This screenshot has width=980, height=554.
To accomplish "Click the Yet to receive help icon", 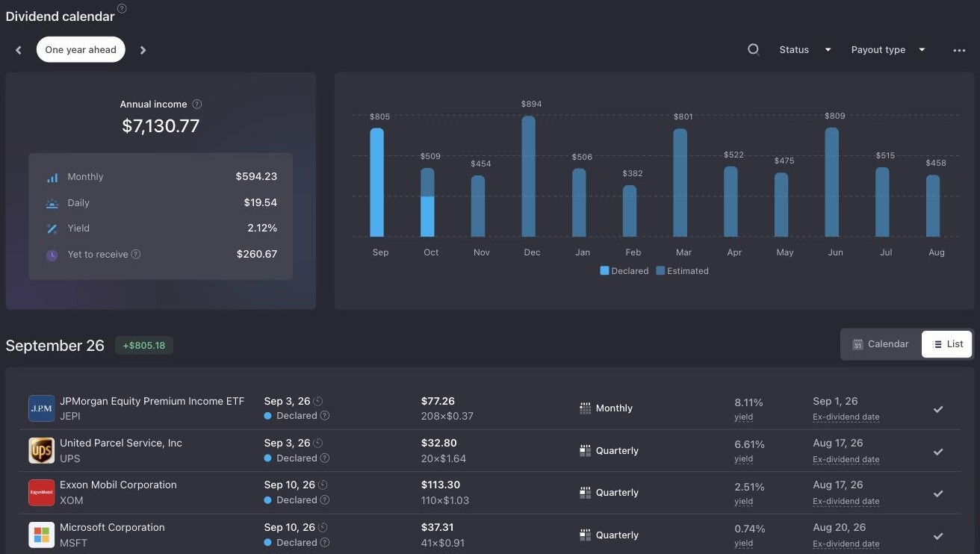I will click(136, 254).
